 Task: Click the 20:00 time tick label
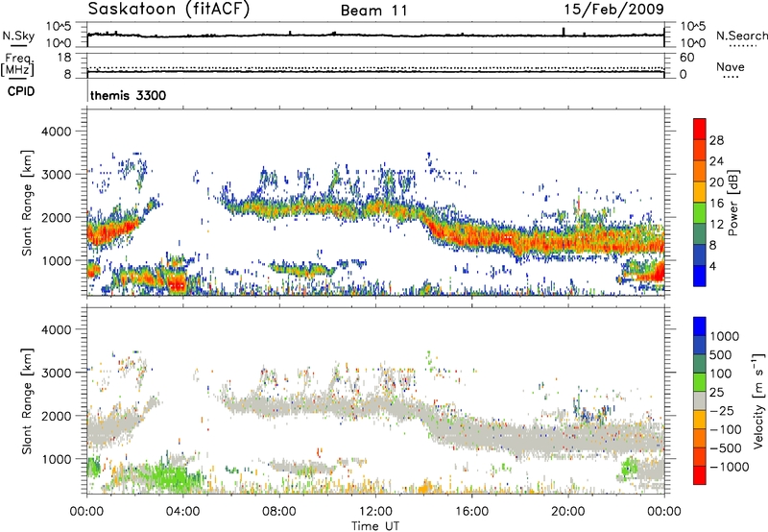pyautogui.click(x=567, y=512)
